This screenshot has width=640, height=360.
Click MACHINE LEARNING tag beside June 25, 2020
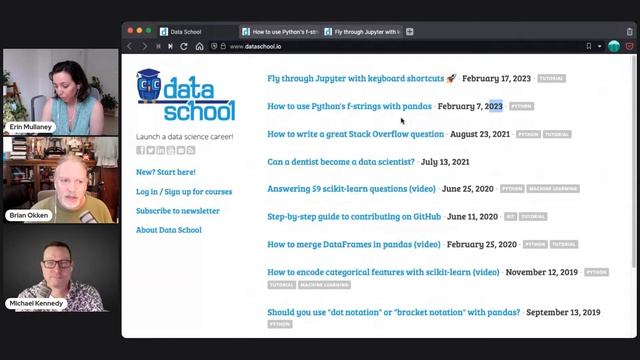(x=553, y=189)
